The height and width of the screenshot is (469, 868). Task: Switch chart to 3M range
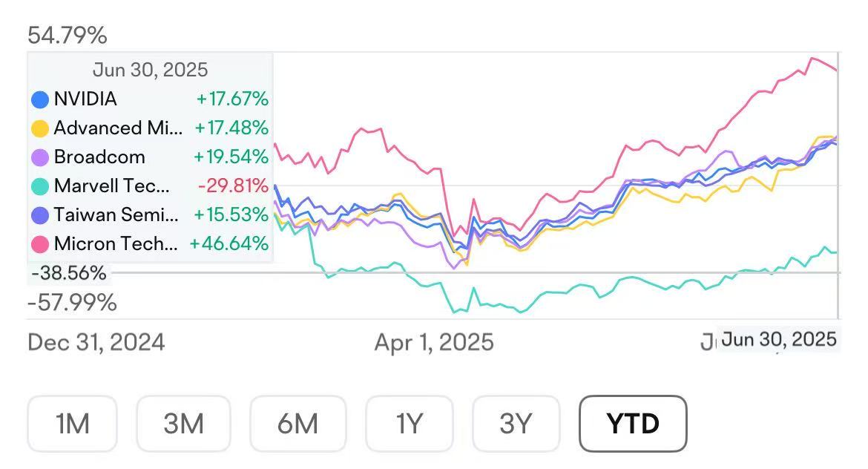point(183,424)
